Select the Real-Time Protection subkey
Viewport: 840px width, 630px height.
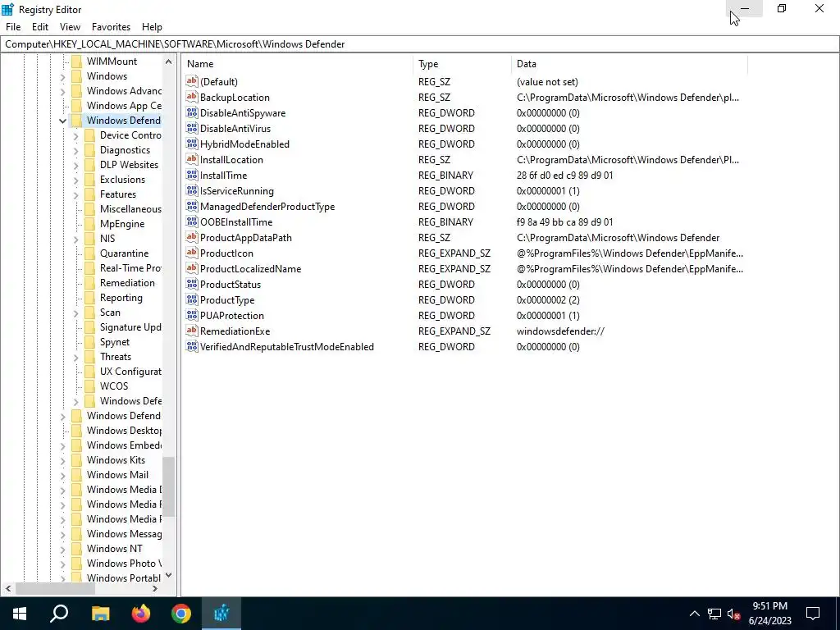coord(130,268)
